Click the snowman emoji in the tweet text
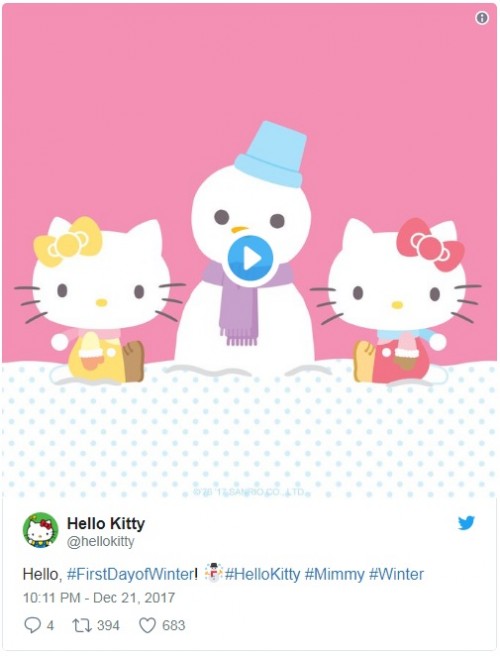 (213, 573)
